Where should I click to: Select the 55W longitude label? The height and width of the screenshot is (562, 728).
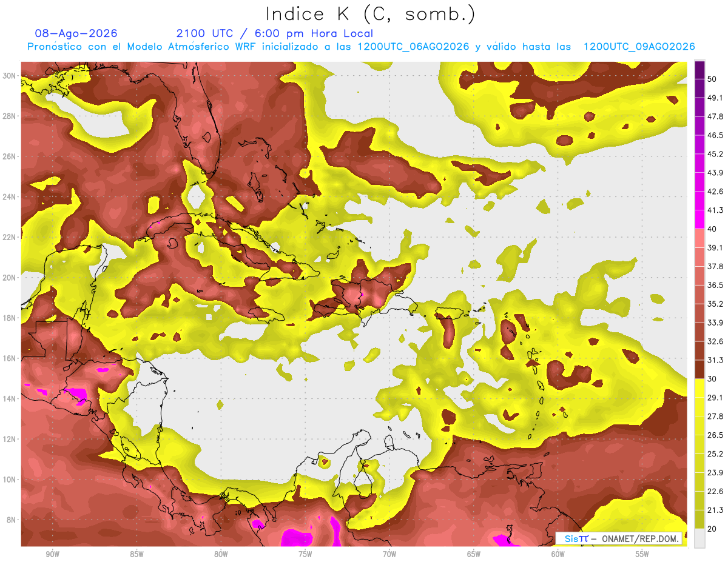point(642,554)
